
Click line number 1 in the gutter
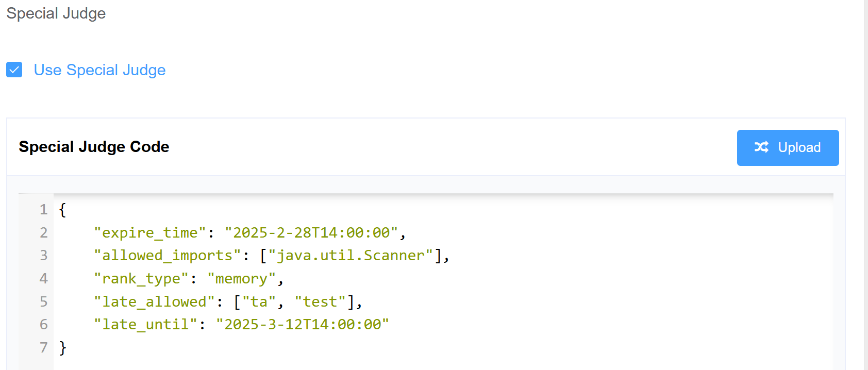44,209
